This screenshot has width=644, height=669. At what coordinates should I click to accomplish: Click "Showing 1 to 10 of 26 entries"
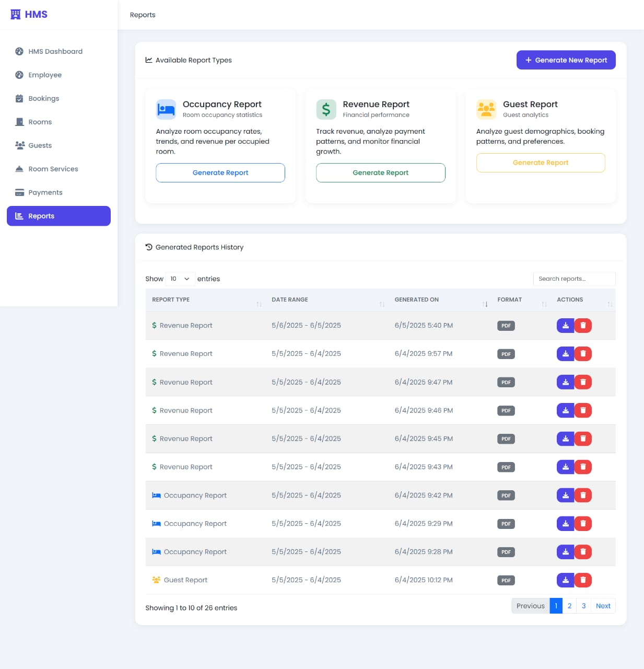point(191,608)
